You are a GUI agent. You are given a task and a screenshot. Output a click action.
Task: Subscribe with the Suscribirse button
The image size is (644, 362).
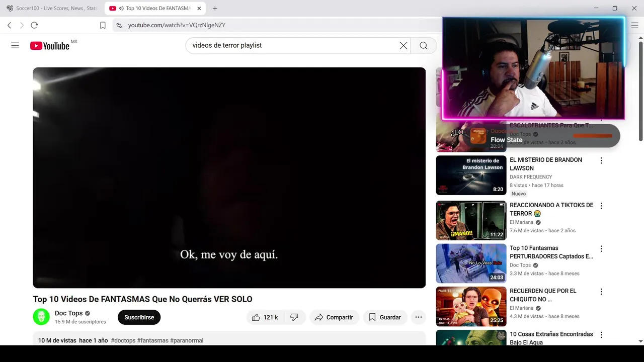tap(139, 317)
